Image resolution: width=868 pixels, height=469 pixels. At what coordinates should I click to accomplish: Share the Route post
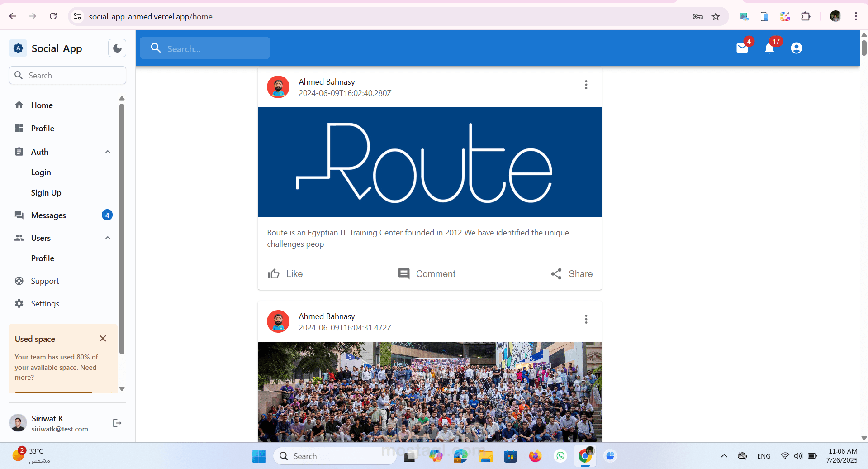[x=572, y=273]
